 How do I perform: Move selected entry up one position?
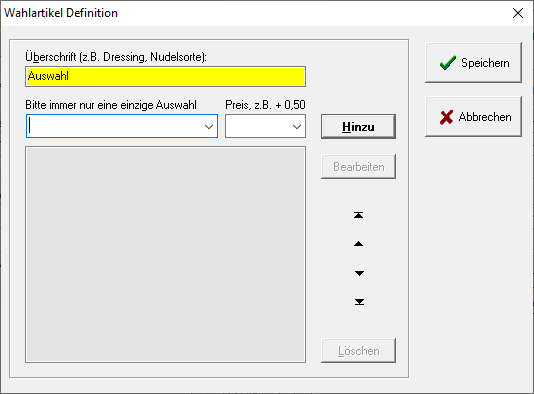coord(358,244)
